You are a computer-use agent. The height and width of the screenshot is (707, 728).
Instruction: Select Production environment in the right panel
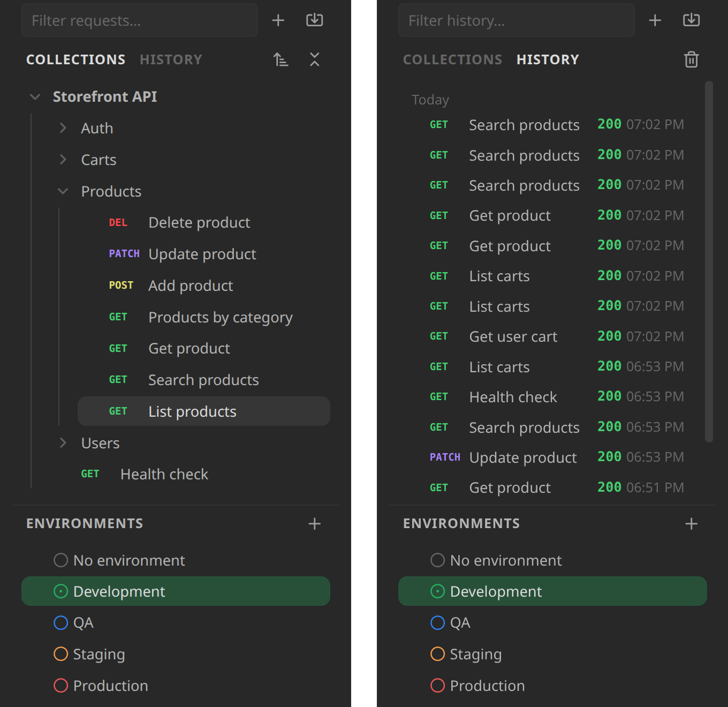552,686
